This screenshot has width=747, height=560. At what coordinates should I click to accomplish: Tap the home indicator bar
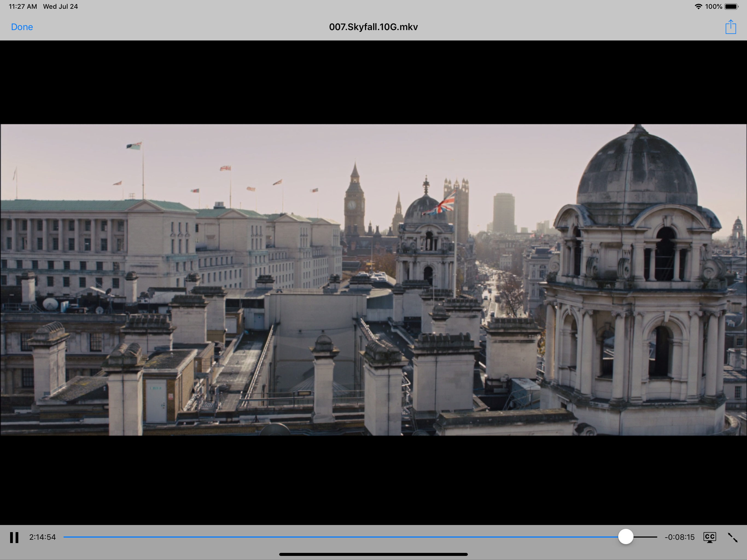[373, 554]
